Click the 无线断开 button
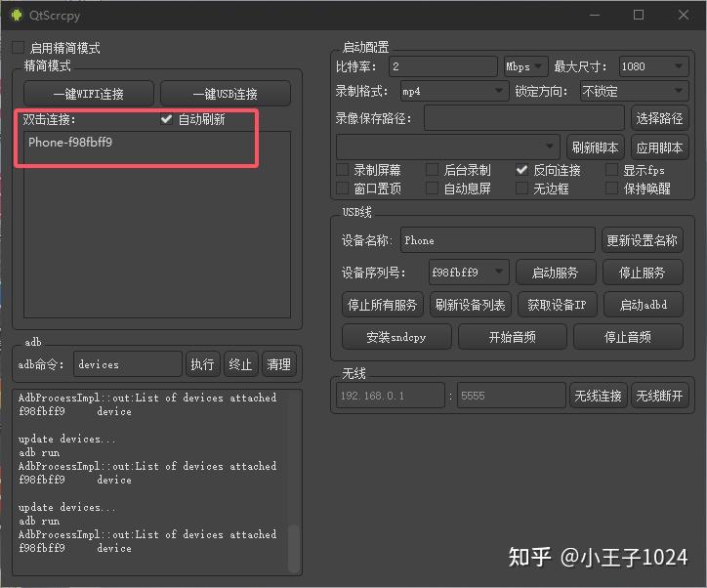The image size is (707, 588). tap(659, 396)
